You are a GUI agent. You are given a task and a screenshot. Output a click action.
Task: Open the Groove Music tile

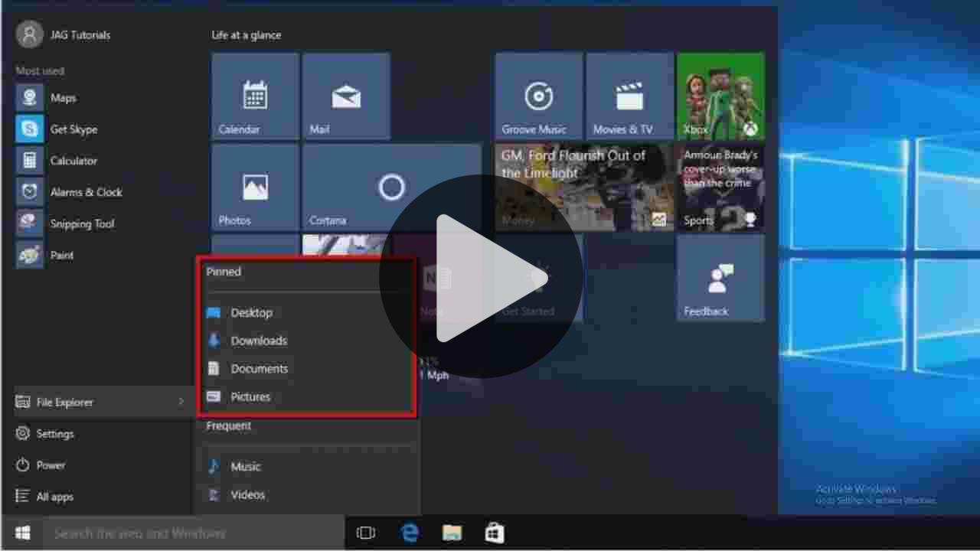[x=539, y=96]
